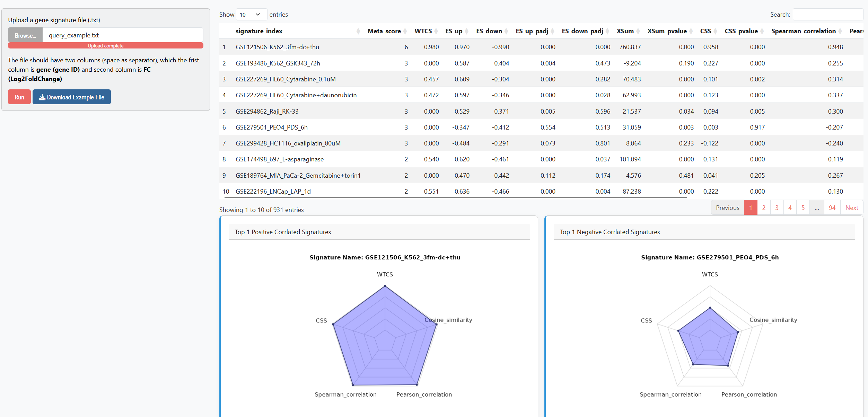
Task: Sort by ES_down_padj column arrows
Action: tap(607, 31)
